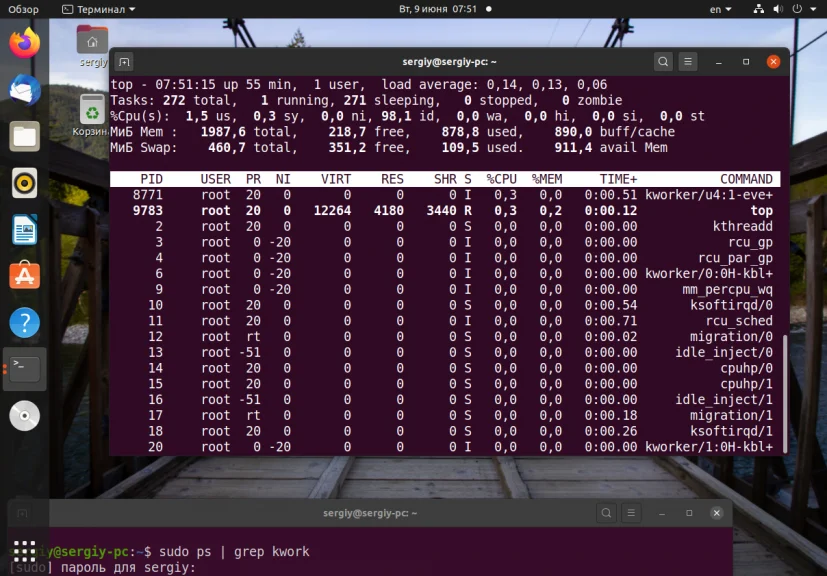Show applications grid button
Image resolution: width=827 pixels, height=576 pixels.
tap(24, 551)
